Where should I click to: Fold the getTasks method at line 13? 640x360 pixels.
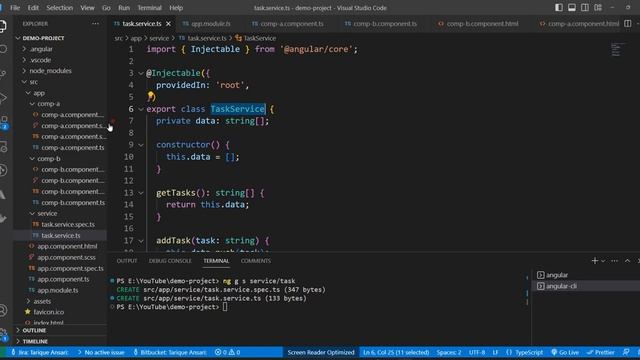click(141, 193)
